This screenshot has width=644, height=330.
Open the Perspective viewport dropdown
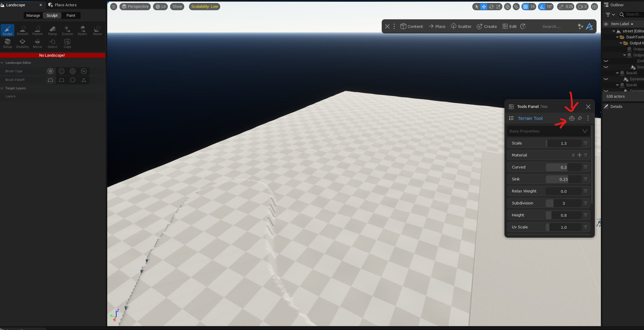click(135, 7)
